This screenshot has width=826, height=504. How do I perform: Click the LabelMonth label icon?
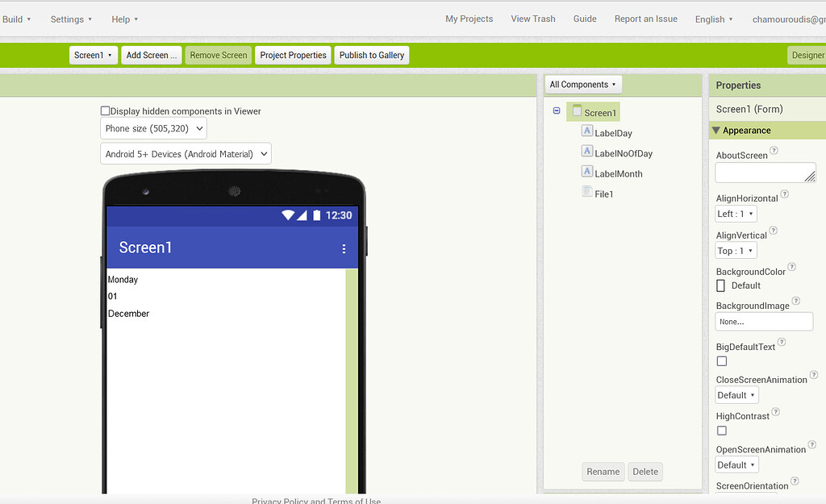point(587,173)
